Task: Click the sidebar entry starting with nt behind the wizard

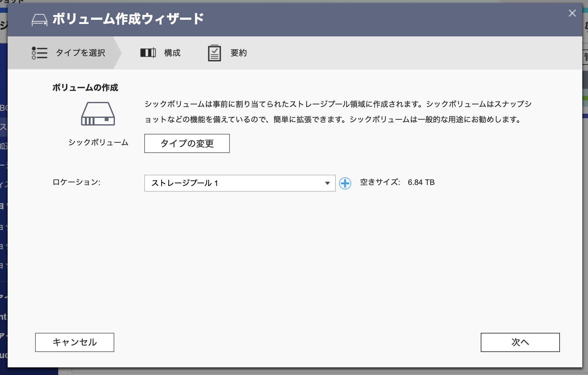Action: click(3, 317)
